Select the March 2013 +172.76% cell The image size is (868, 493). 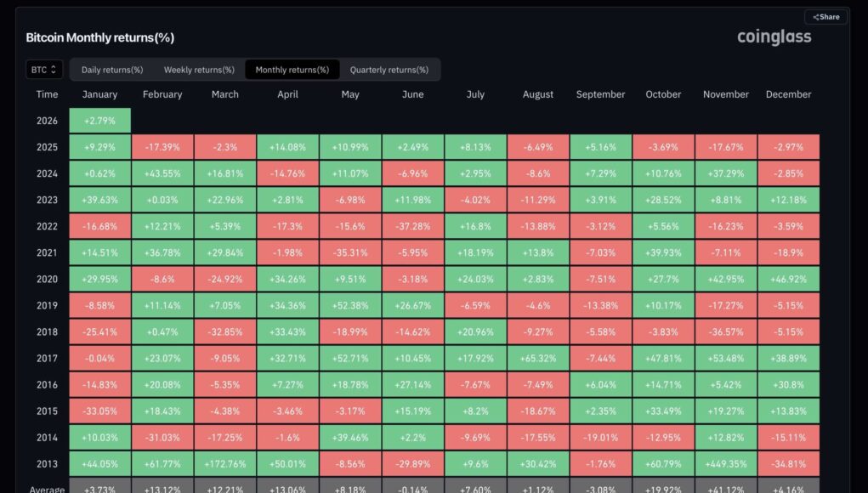point(225,465)
